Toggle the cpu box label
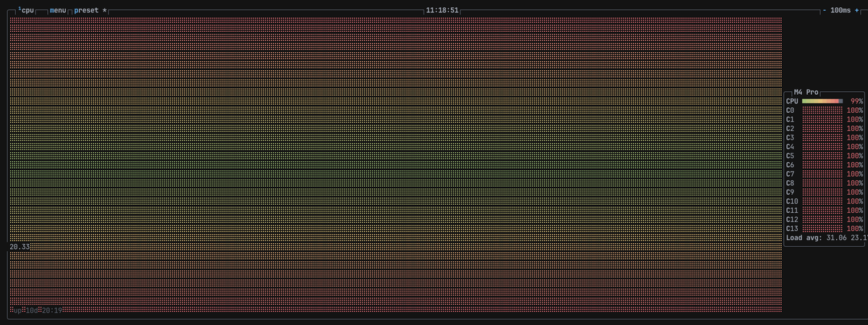The height and width of the screenshot is (325, 868). [x=26, y=11]
